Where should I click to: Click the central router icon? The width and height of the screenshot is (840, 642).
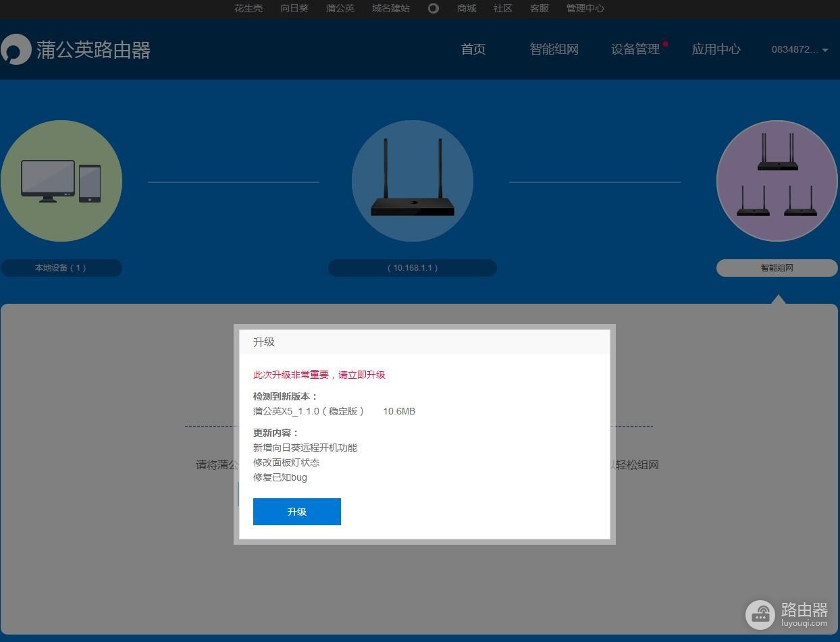pyautogui.click(x=413, y=181)
